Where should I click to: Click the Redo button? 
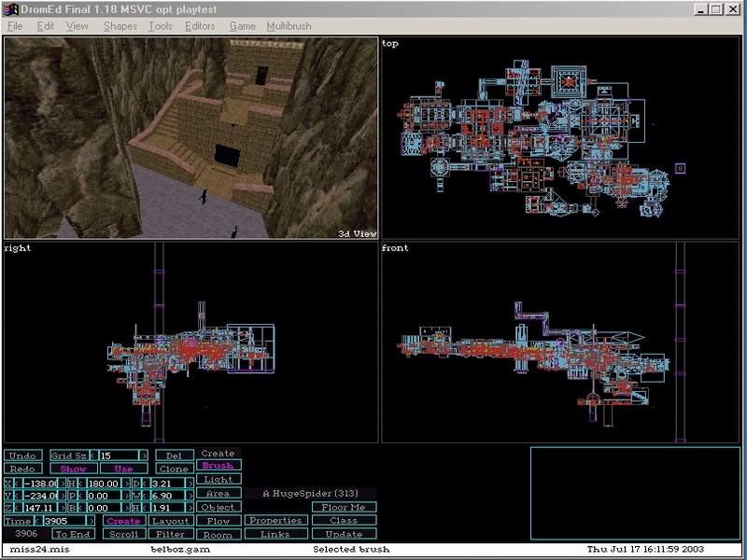tap(22, 469)
